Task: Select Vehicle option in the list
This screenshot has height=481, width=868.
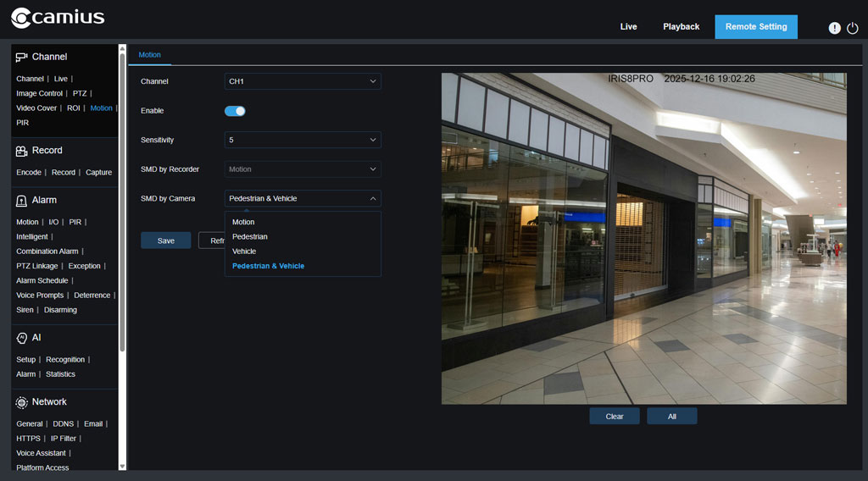Action: (x=244, y=252)
